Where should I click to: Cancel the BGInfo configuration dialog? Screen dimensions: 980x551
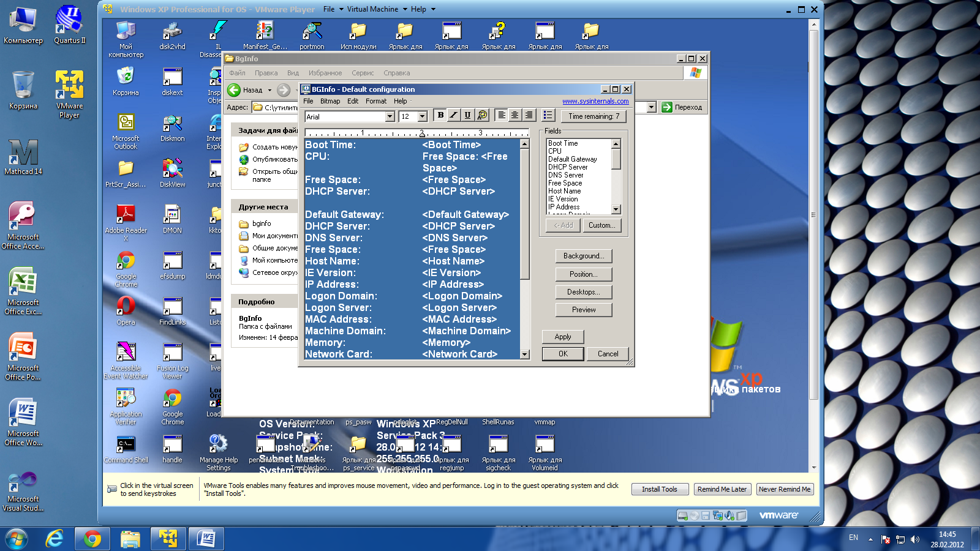[x=608, y=354]
